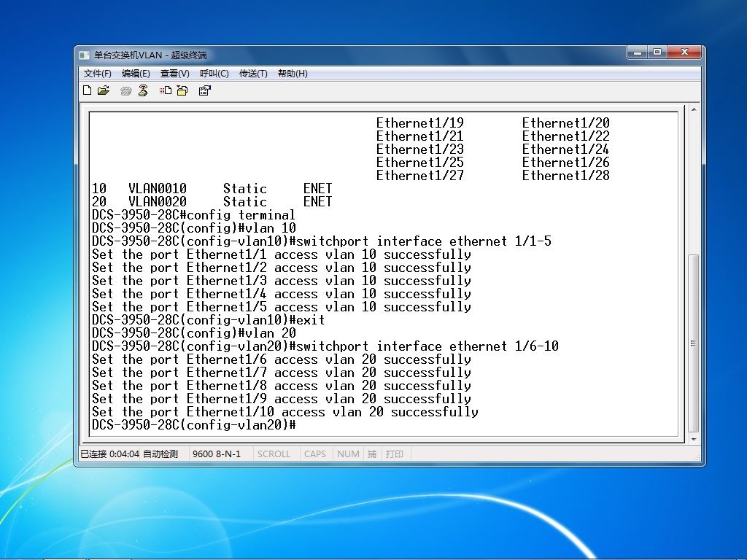Click the config terminal command line
This screenshot has height=560, width=747.
pos(193,215)
